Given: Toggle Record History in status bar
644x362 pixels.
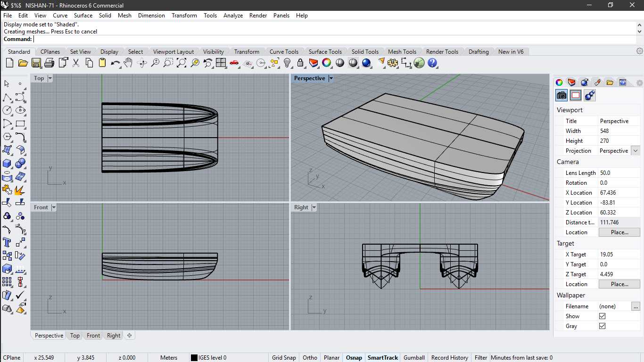Looking at the screenshot, I should pos(450,358).
